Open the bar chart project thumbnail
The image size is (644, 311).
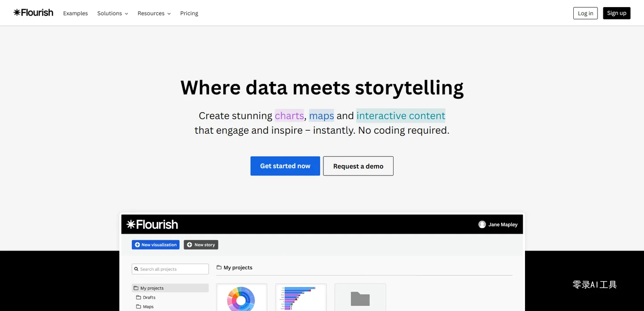[301, 298]
